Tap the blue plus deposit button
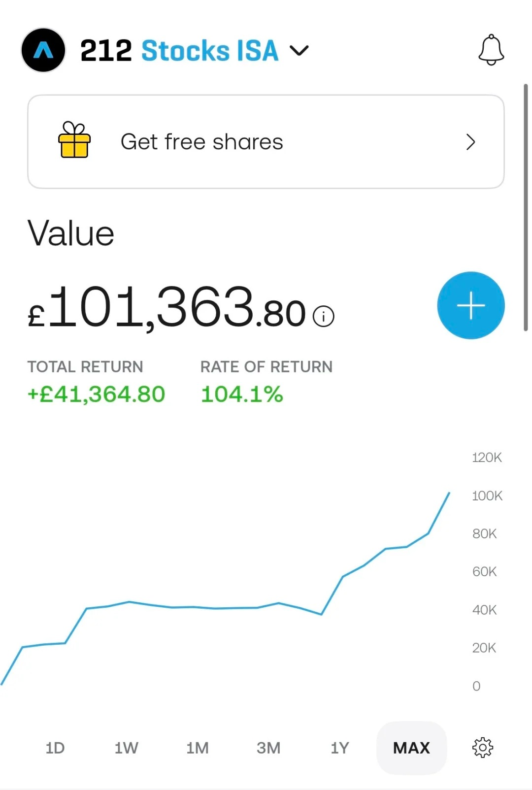Image resolution: width=532 pixels, height=790 pixels. point(471,305)
